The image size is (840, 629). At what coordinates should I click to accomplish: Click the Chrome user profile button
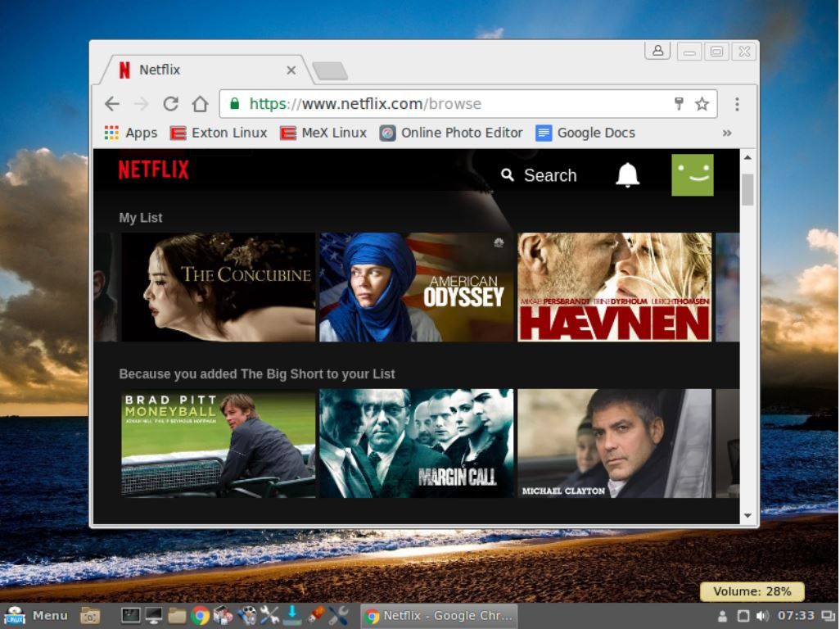click(x=657, y=51)
